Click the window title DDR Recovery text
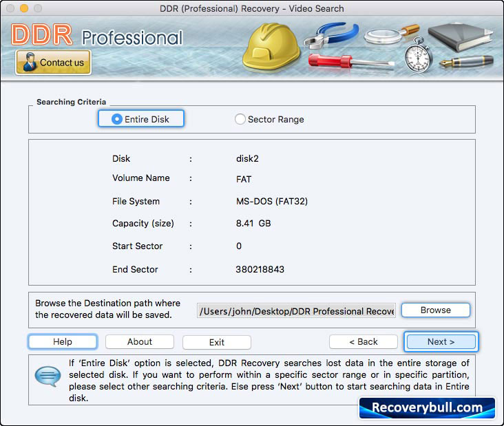 (252, 8)
